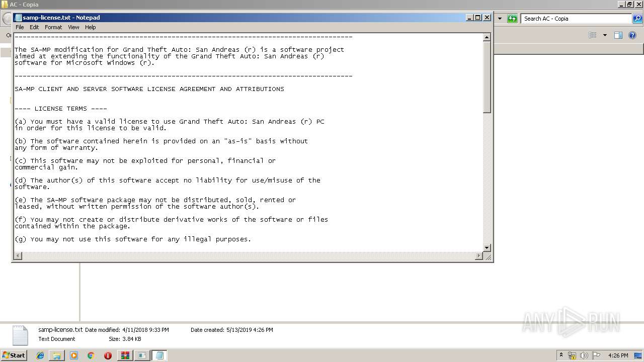This screenshot has height=362, width=644.
Task: Launch Google Chrome from the taskbar
Action: coord(91,355)
